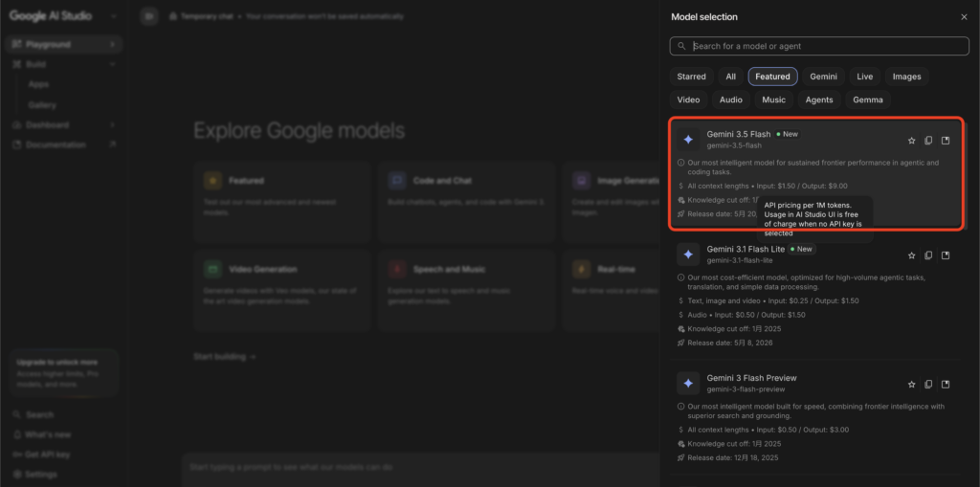Show All models filter
Screen dimensions: 980x487
(730, 77)
